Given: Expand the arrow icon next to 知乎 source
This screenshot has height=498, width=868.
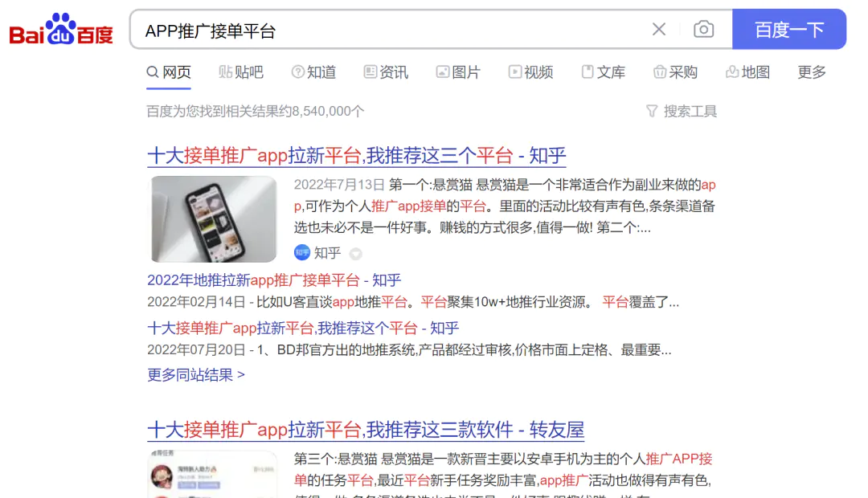Looking at the screenshot, I should (x=355, y=254).
